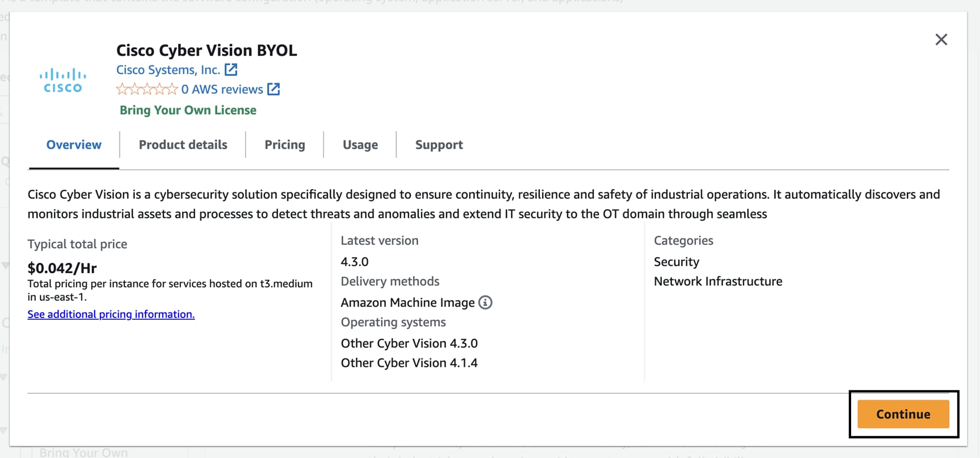Click the $0.042/Hr price text
This screenshot has height=458, width=980.
pos(62,268)
